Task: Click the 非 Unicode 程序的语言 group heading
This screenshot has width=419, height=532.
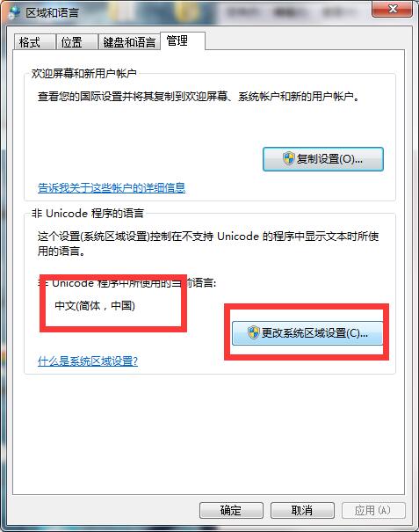Action: (x=88, y=213)
